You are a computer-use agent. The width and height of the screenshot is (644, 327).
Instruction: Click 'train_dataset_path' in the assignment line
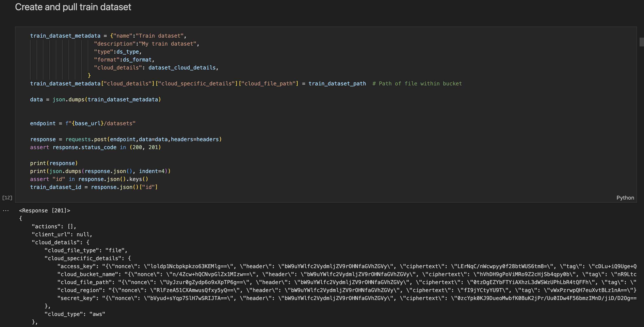(337, 83)
